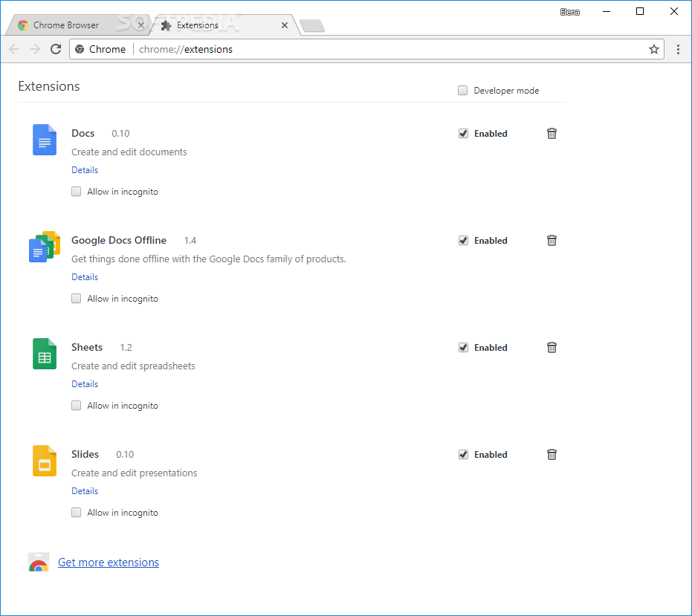
Task: Click 'Create and edit presentations' description
Action: click(135, 473)
